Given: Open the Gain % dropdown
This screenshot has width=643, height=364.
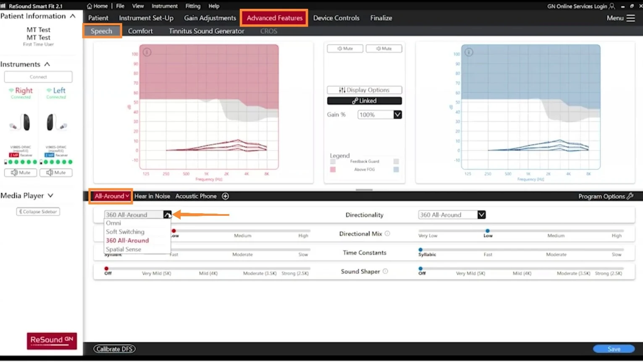Looking at the screenshot, I should point(397,115).
